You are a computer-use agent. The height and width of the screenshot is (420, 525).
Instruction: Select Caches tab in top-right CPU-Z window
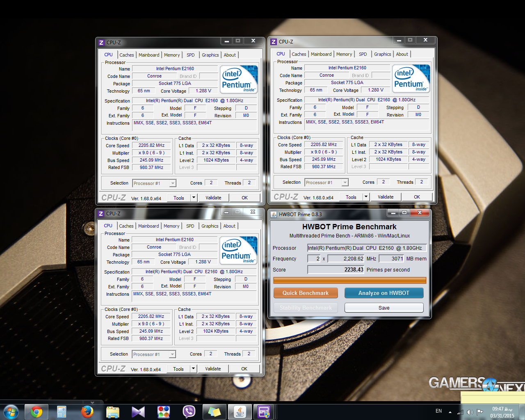(x=299, y=54)
